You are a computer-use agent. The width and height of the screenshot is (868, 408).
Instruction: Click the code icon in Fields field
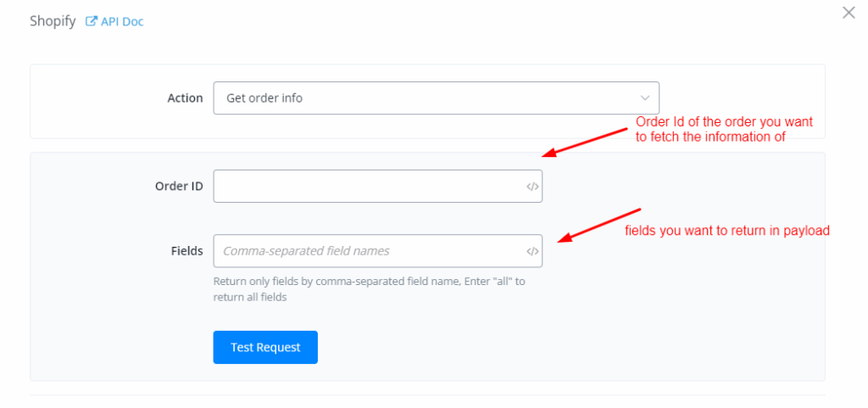point(532,251)
